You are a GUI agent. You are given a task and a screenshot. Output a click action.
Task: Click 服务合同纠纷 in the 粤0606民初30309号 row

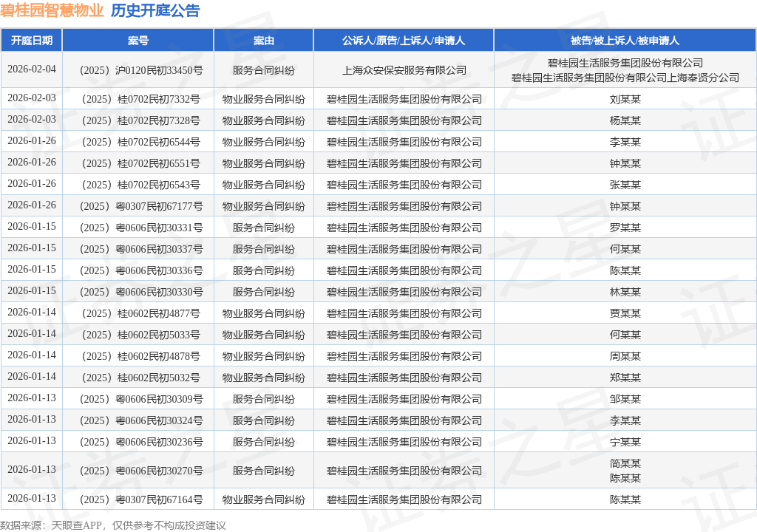(264, 399)
